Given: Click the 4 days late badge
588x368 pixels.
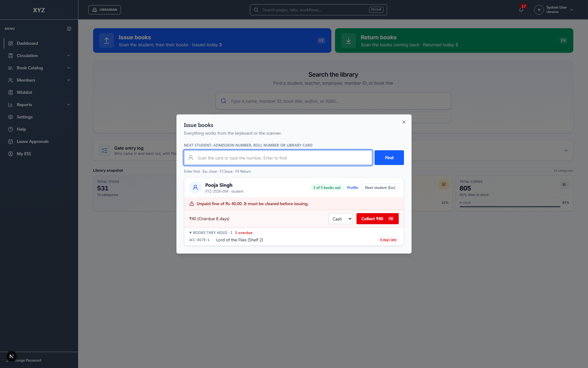Looking at the screenshot, I should [388, 240].
